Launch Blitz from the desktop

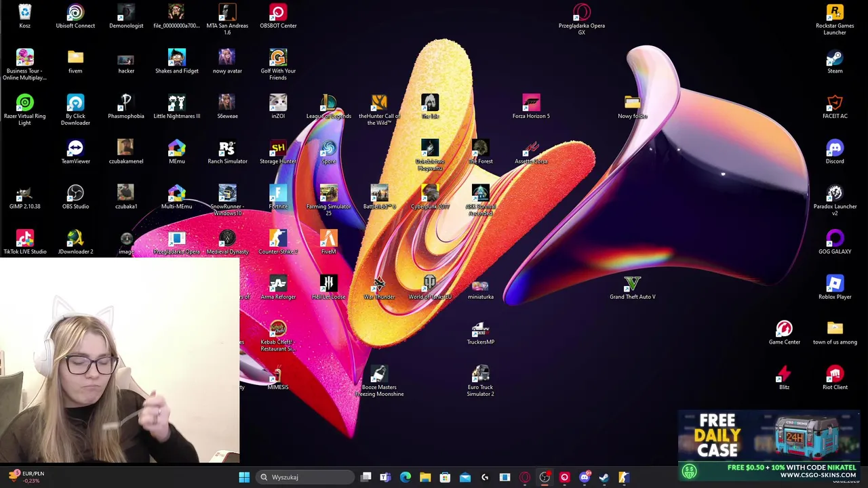tap(784, 378)
